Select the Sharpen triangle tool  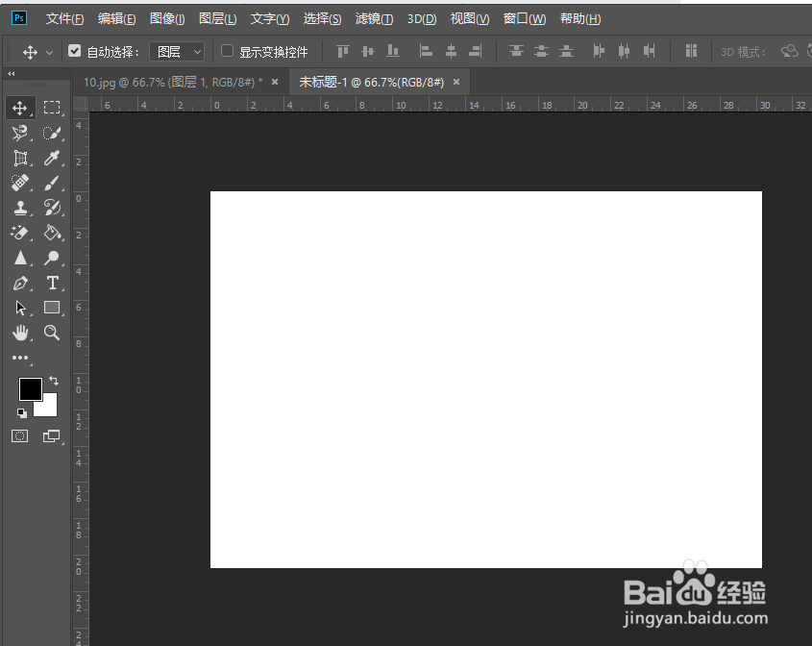20,258
